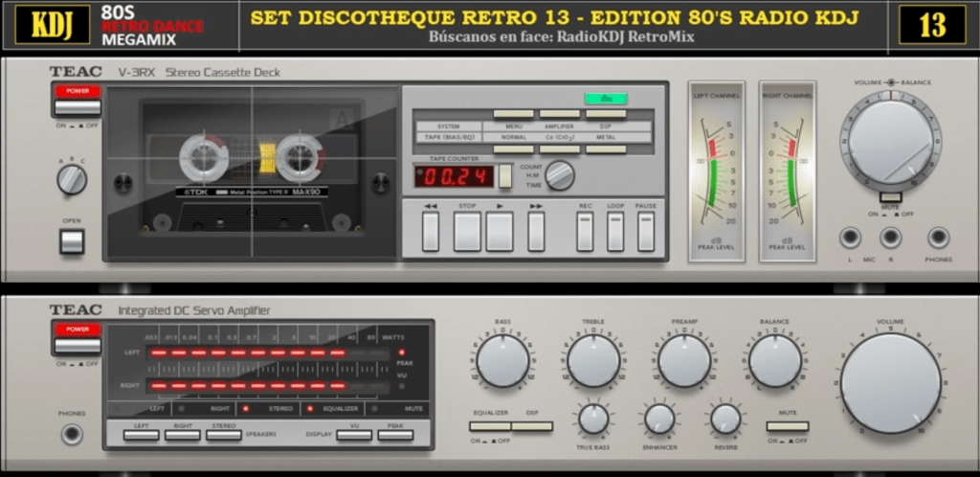
Task: Toggle the amplifier DSP on/off switch
Action: [x=532, y=426]
